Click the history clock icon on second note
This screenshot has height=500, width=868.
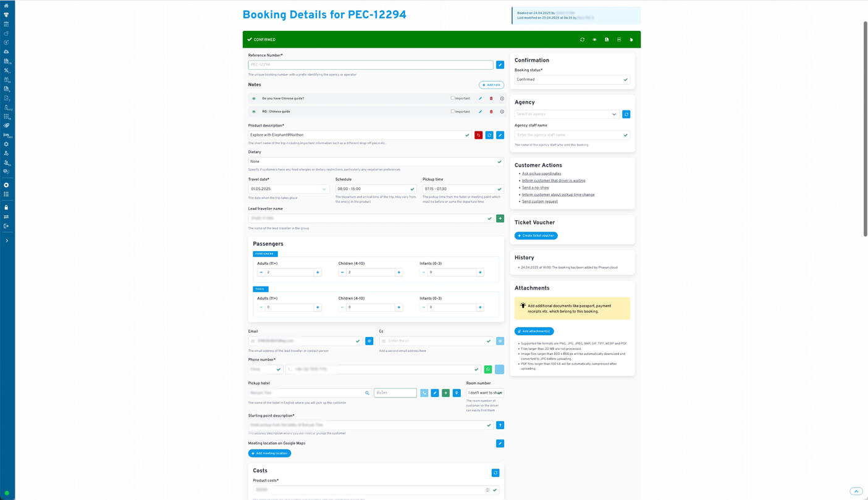502,112
